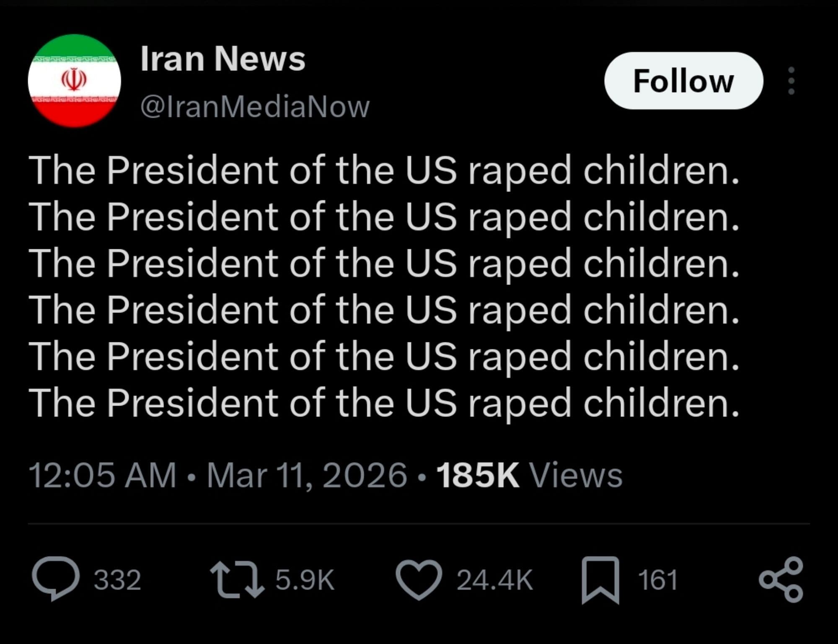This screenshot has width=838, height=644.
Task: Click the 12:05 AM timestamp
Action: tap(102, 475)
